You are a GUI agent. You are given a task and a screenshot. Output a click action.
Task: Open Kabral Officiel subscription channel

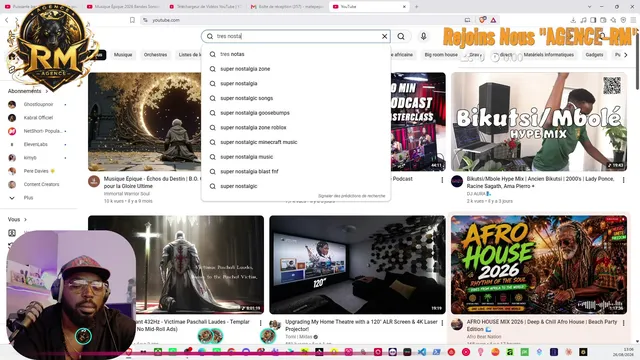click(38, 118)
